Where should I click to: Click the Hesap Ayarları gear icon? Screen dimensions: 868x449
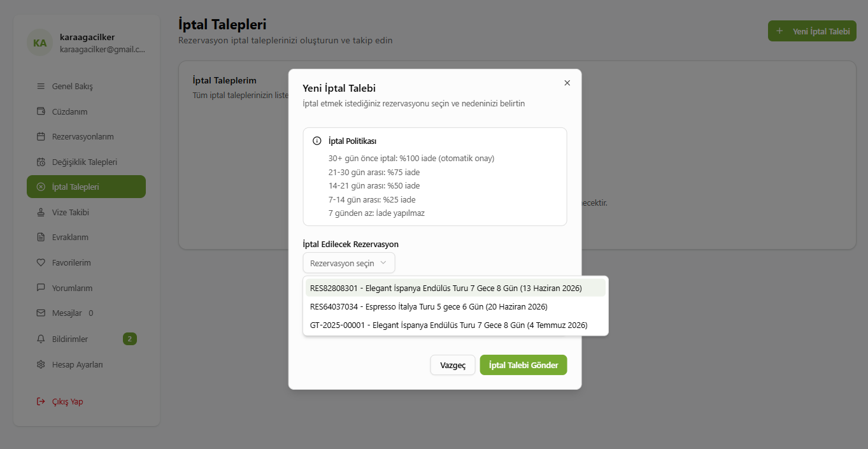41,365
